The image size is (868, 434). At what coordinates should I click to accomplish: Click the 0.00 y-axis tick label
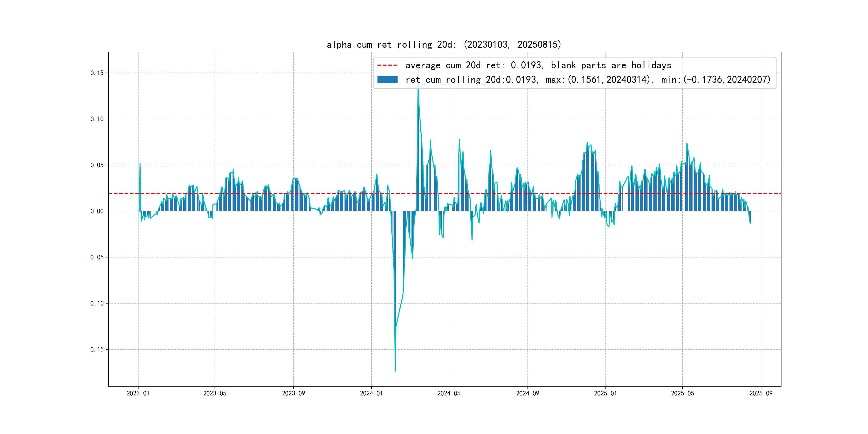[x=97, y=211]
